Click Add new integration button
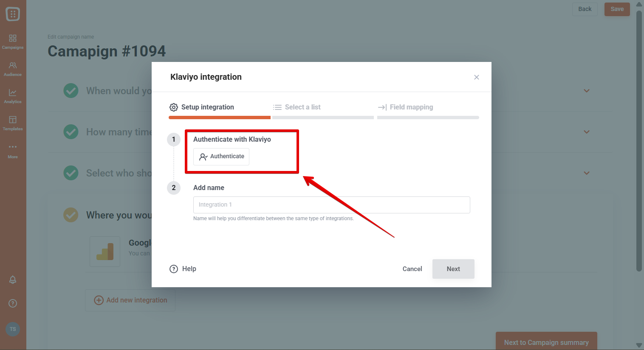 [130, 300]
